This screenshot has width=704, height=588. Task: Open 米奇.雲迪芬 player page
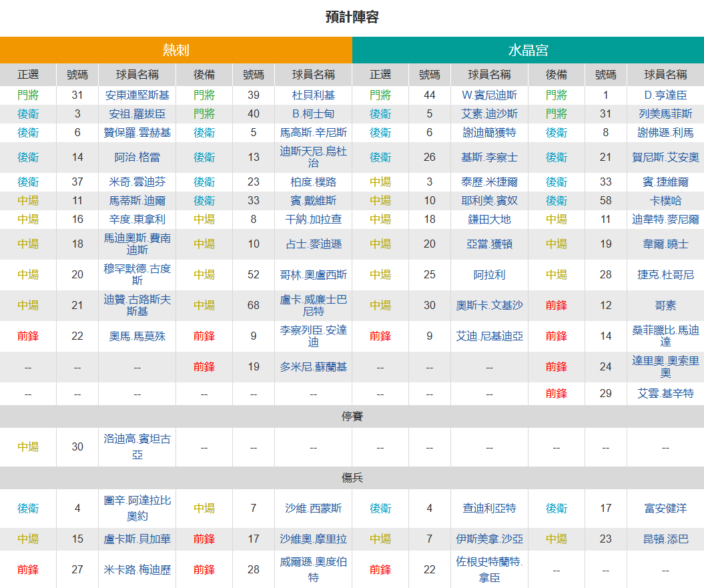point(137,182)
